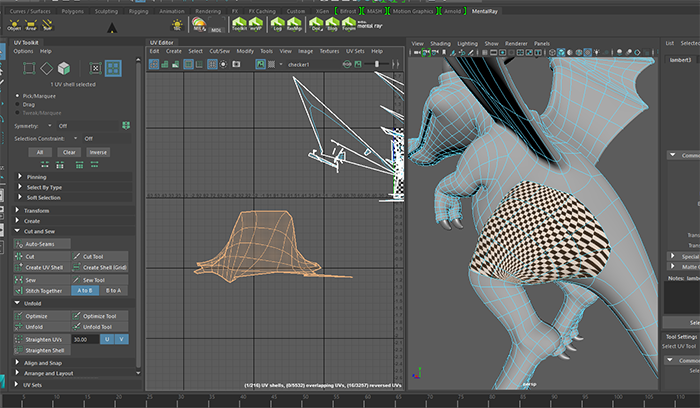Viewport: 700px width, 408px height.
Task: Select the Pick/Marquee radio option
Action: (x=19, y=95)
